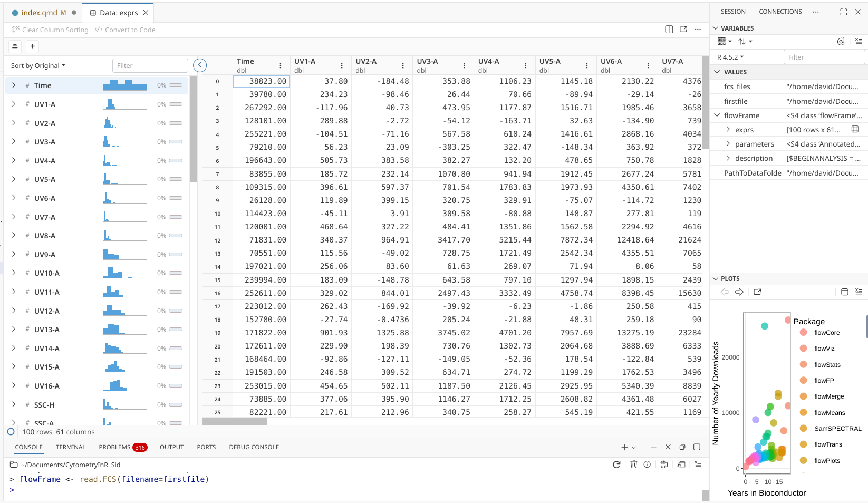Toggle full-size view of Session panel

click(843, 12)
